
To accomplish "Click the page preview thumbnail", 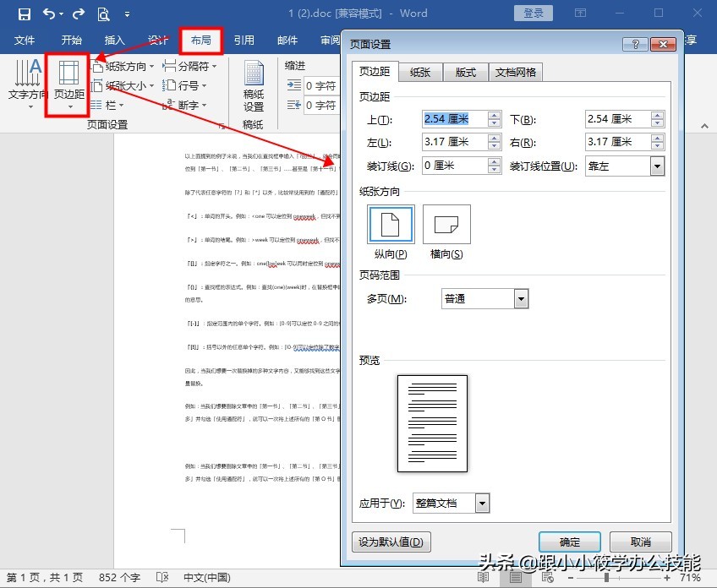I will (433, 423).
